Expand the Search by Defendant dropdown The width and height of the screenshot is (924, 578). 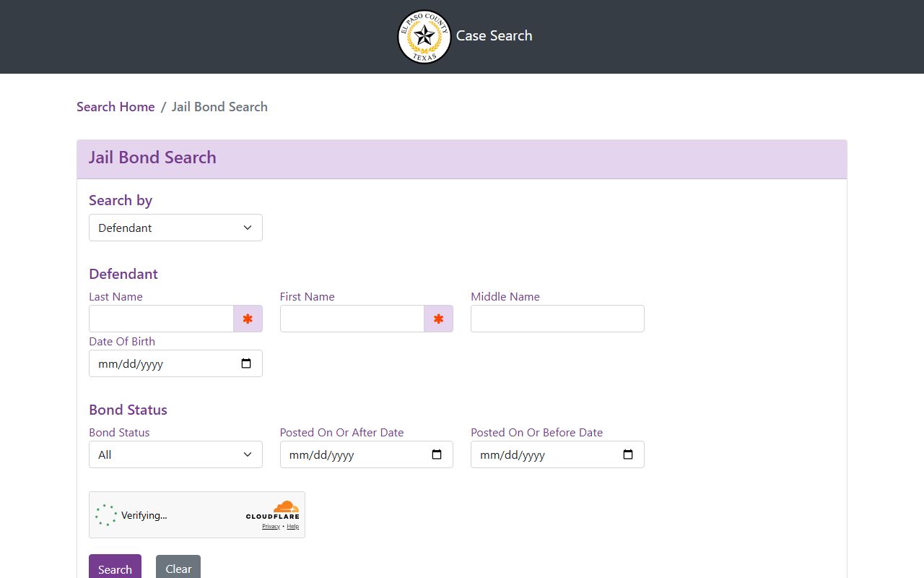coord(175,228)
